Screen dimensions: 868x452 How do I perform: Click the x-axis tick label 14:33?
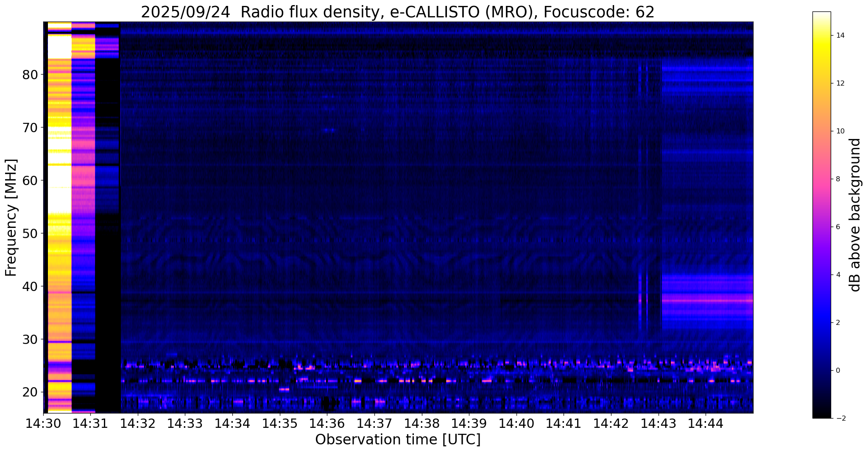(185, 423)
